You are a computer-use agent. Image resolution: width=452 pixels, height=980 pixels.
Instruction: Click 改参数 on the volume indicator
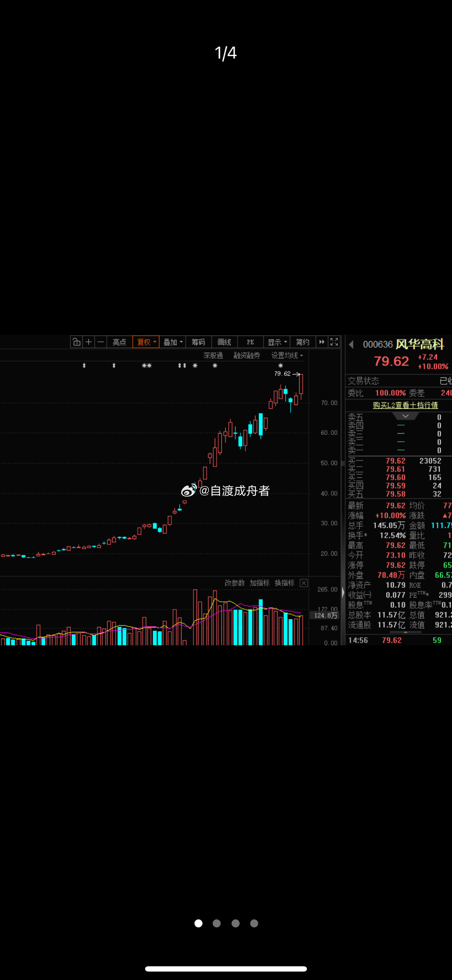(234, 583)
